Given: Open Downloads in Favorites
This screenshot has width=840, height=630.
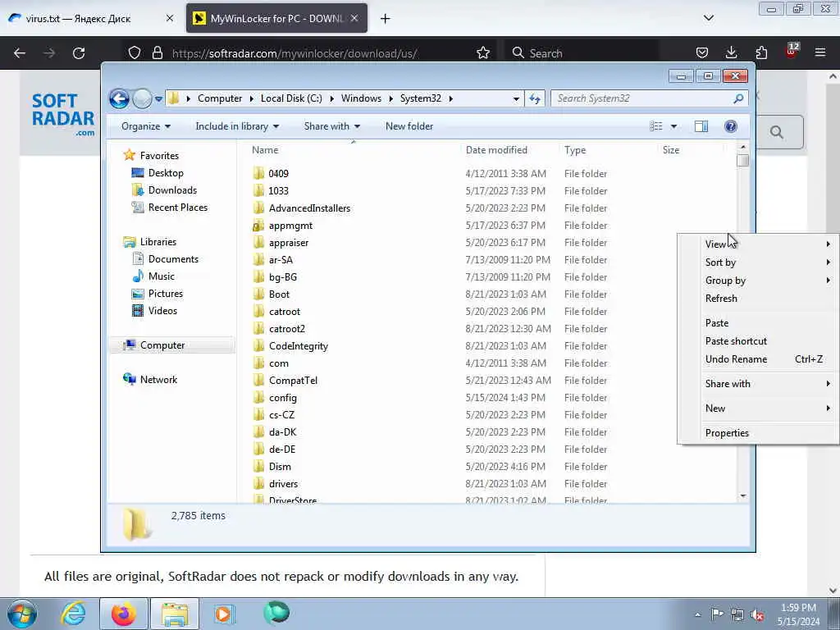Looking at the screenshot, I should [172, 190].
